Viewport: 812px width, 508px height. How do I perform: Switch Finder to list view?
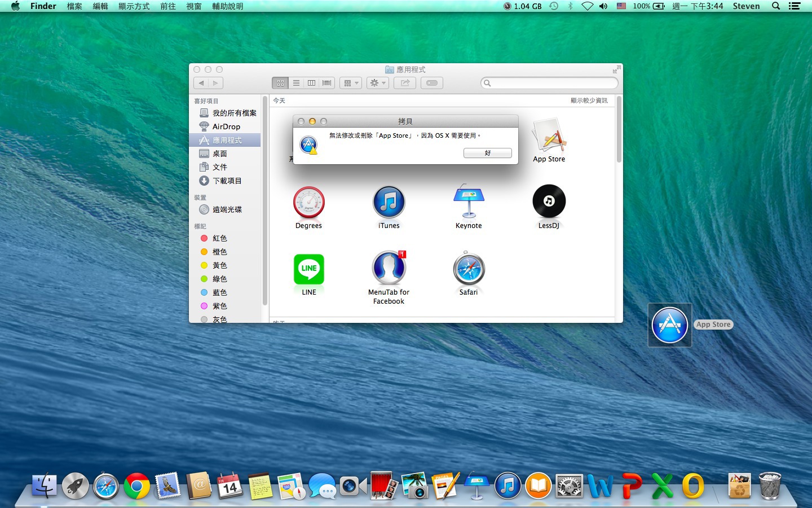coord(296,83)
